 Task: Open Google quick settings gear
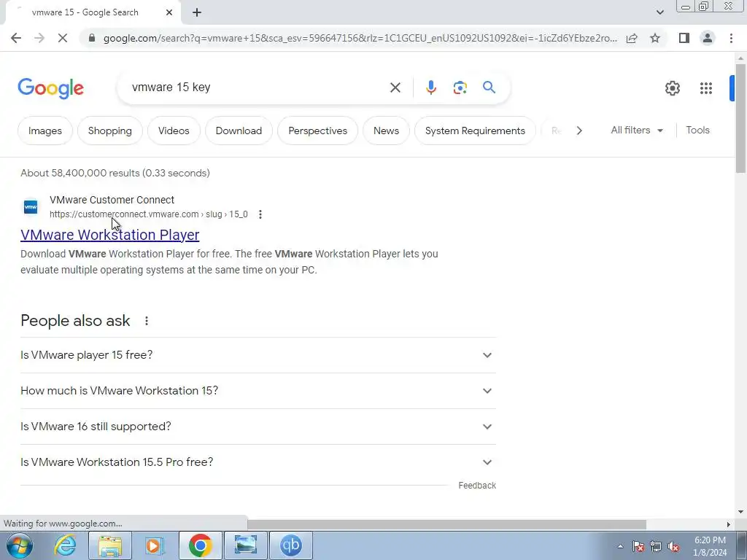tap(672, 88)
